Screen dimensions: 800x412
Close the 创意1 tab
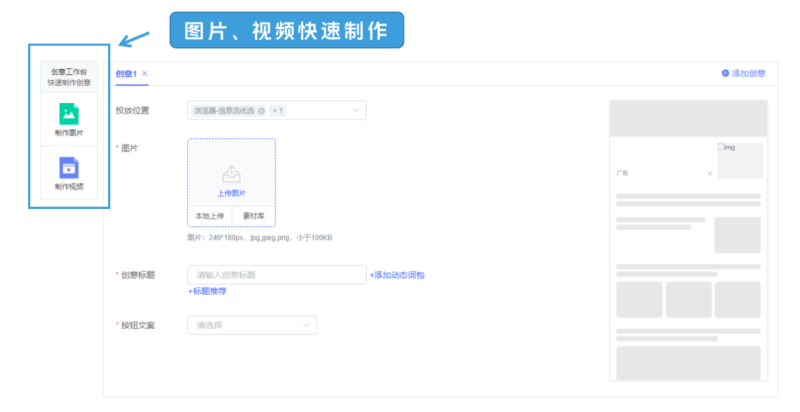(145, 73)
